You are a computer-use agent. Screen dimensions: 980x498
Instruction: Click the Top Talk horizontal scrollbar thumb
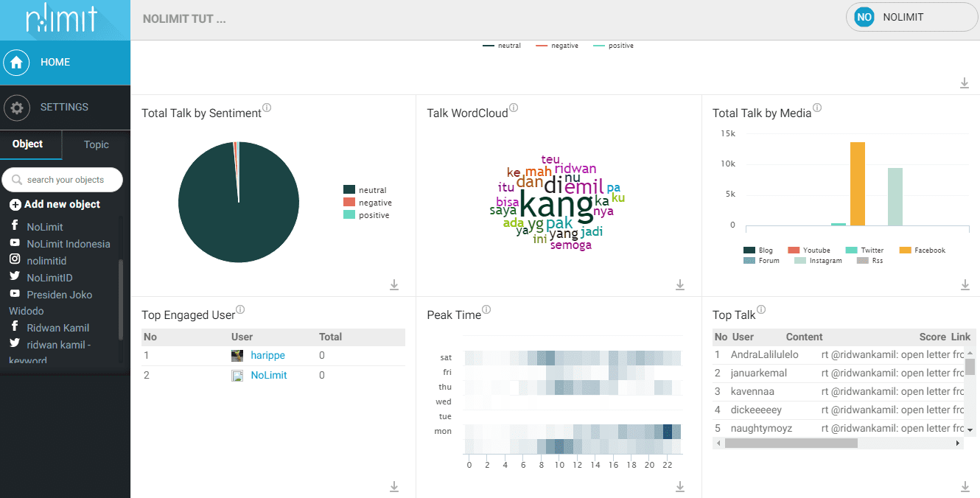[791, 443]
